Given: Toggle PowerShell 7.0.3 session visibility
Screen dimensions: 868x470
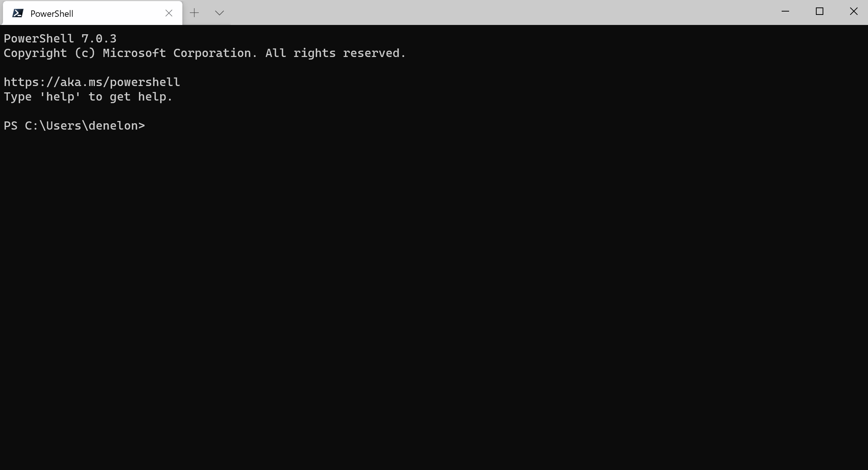Looking at the screenshot, I should [785, 12].
